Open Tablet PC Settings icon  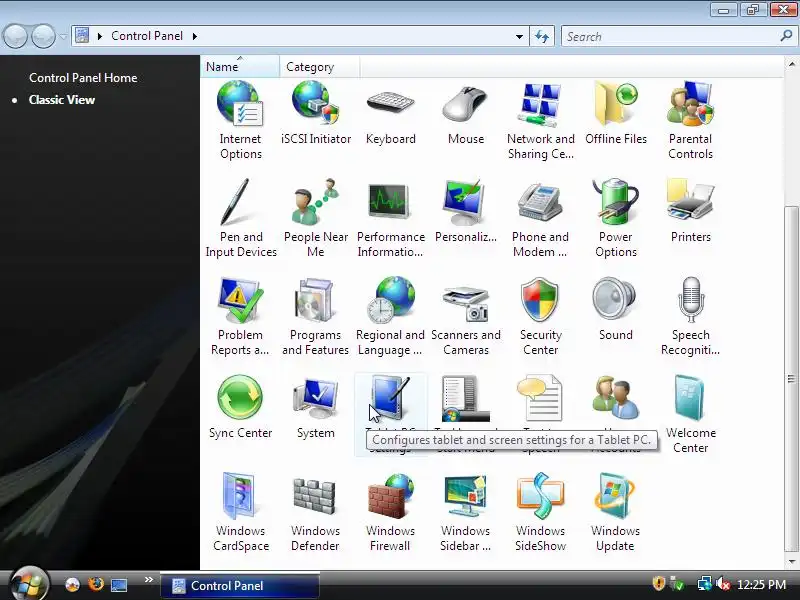coord(391,398)
